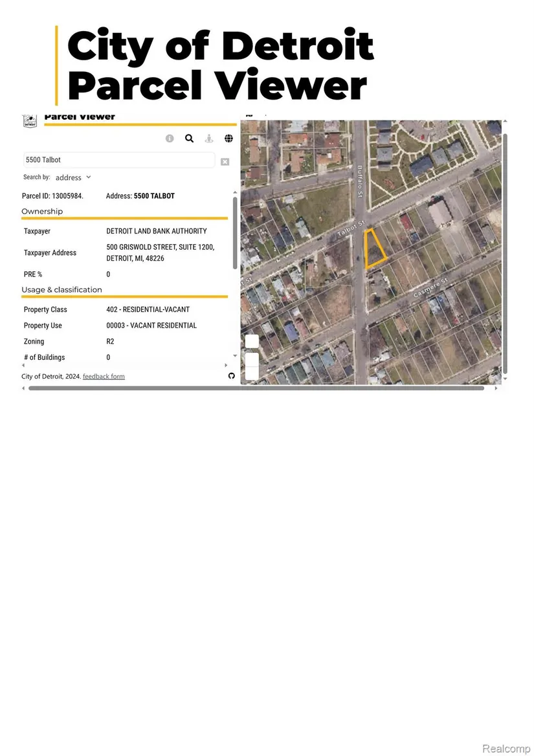Image resolution: width=534 pixels, height=756 pixels.
Task: Open the GitHub icon link
Action: [x=231, y=376]
